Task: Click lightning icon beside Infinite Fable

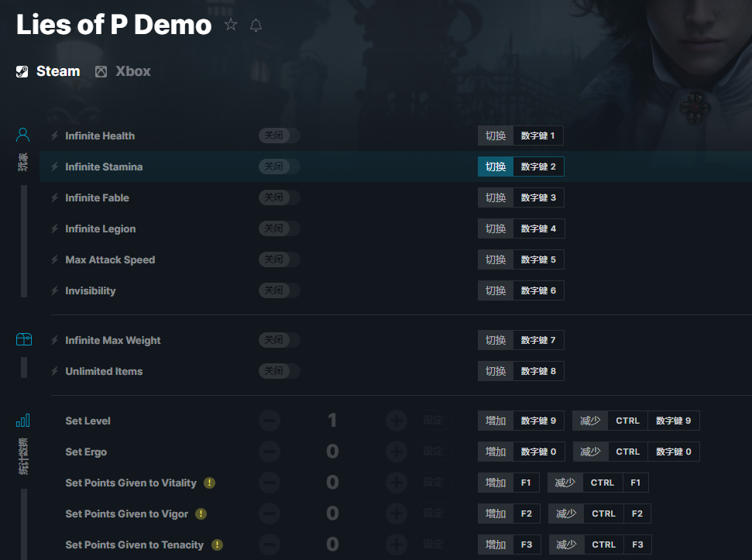Action: coord(55,198)
